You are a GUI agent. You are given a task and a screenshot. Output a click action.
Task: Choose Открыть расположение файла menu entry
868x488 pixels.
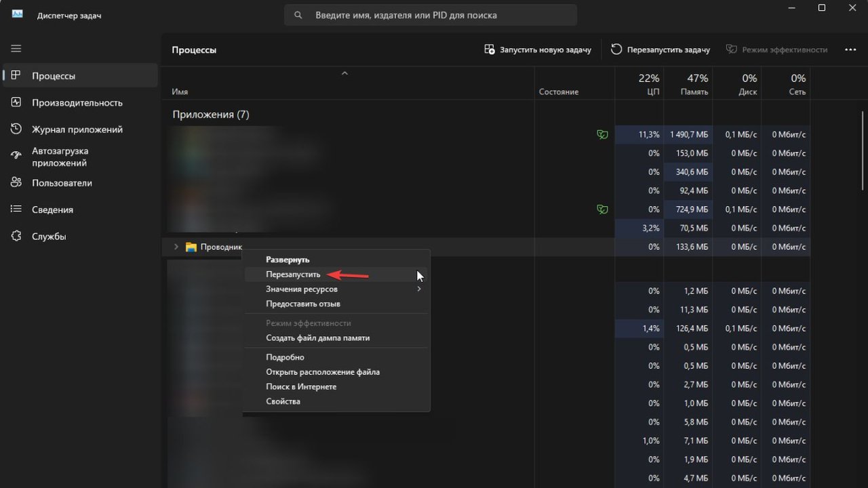(x=322, y=372)
